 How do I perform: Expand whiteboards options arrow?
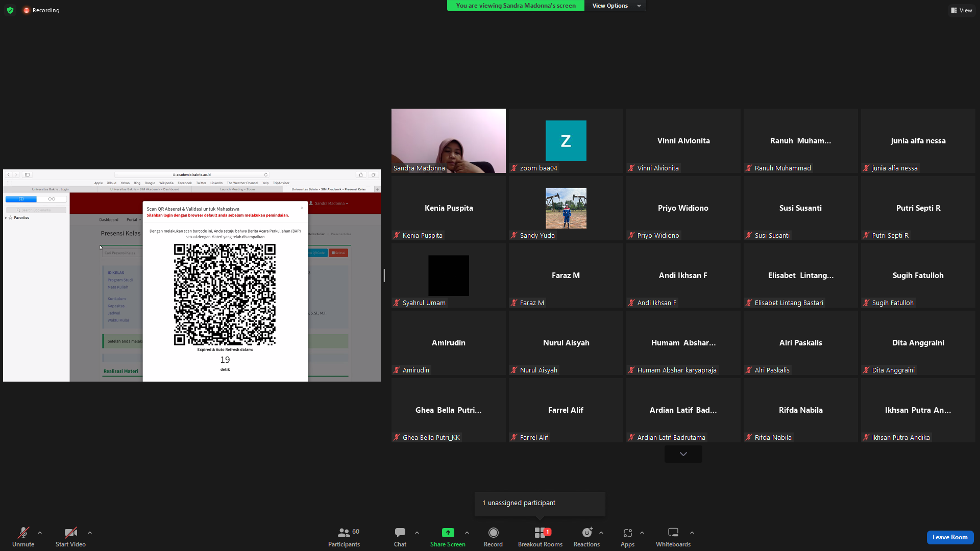coord(692,533)
